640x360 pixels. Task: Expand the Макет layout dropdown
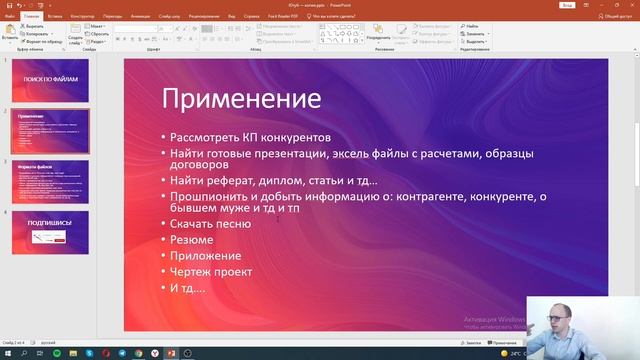pyautogui.click(x=96, y=26)
